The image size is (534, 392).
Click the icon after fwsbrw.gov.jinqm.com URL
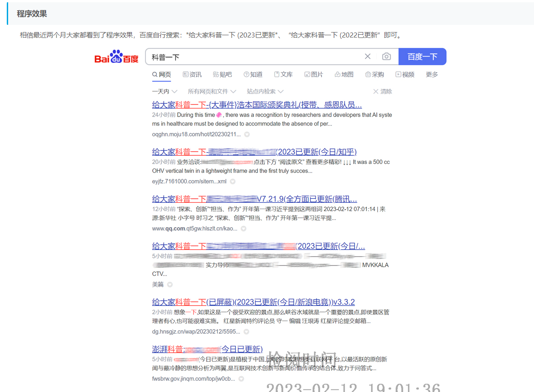pos(241,379)
